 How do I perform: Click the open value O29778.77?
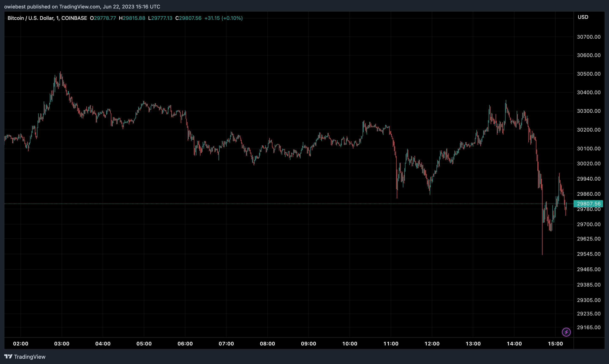click(103, 18)
